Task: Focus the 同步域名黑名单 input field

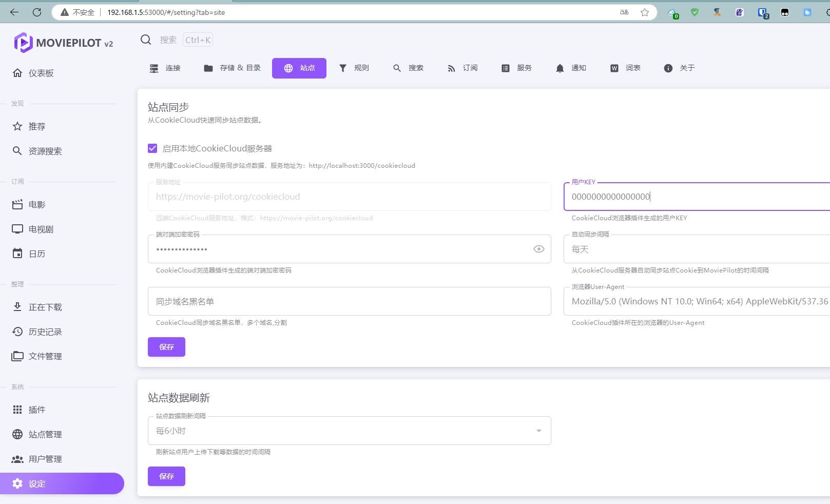Action: tap(350, 301)
